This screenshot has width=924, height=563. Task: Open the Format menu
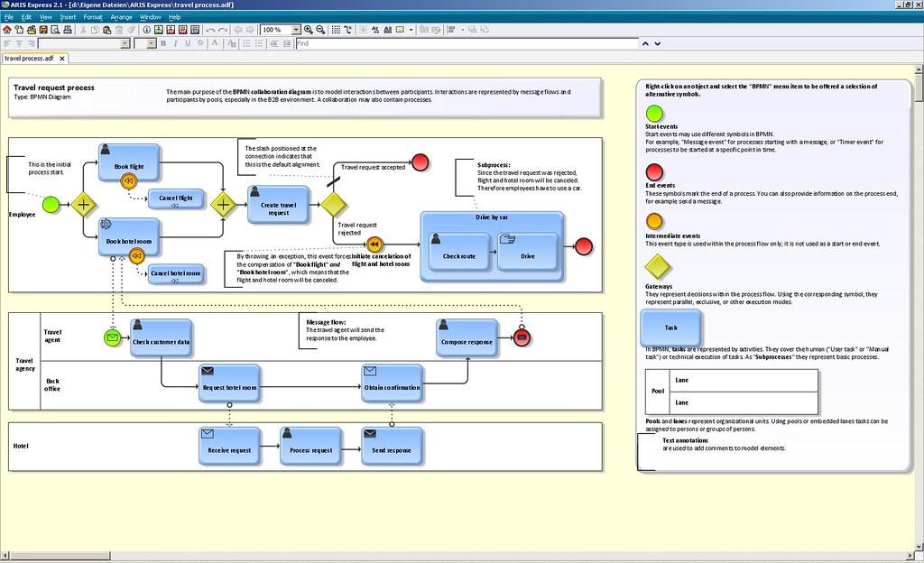(x=93, y=17)
